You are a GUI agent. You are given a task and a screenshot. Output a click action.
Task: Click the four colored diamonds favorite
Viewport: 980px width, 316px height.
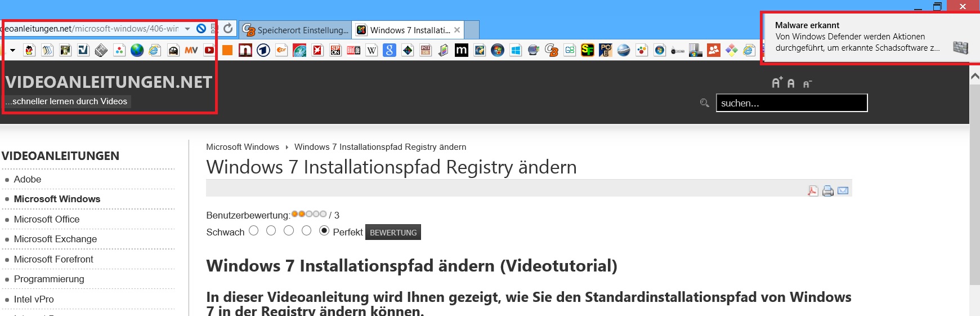[732, 50]
